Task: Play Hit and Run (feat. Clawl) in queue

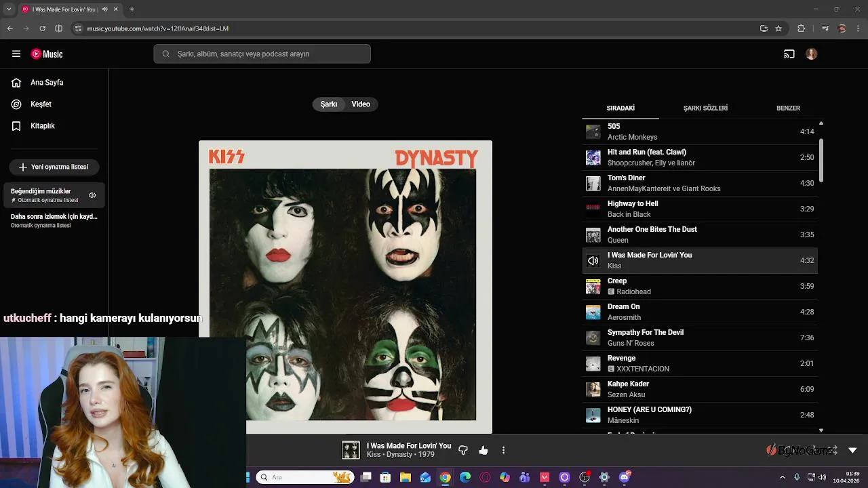Action: [x=700, y=158]
